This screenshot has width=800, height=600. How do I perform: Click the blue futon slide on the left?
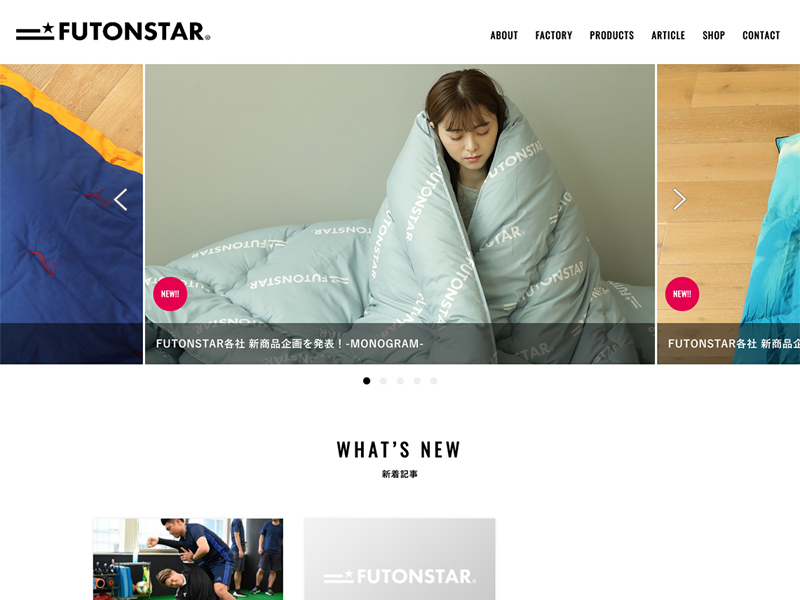pos(71,214)
